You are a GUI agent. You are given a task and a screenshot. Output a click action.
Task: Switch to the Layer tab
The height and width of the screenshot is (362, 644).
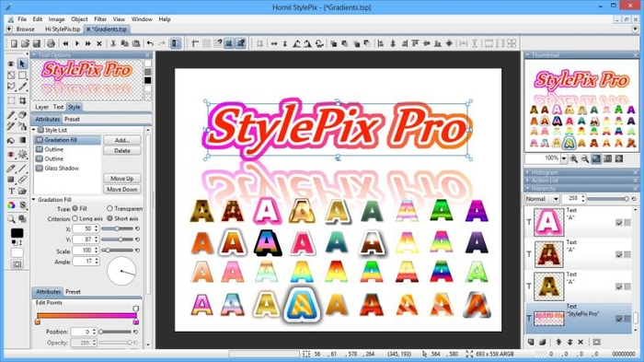(42, 107)
